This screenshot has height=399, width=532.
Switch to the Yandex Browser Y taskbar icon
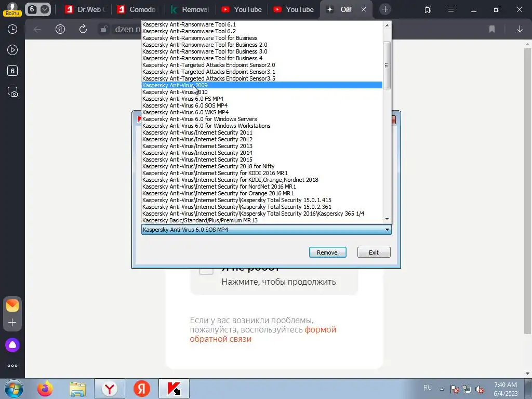(110, 389)
